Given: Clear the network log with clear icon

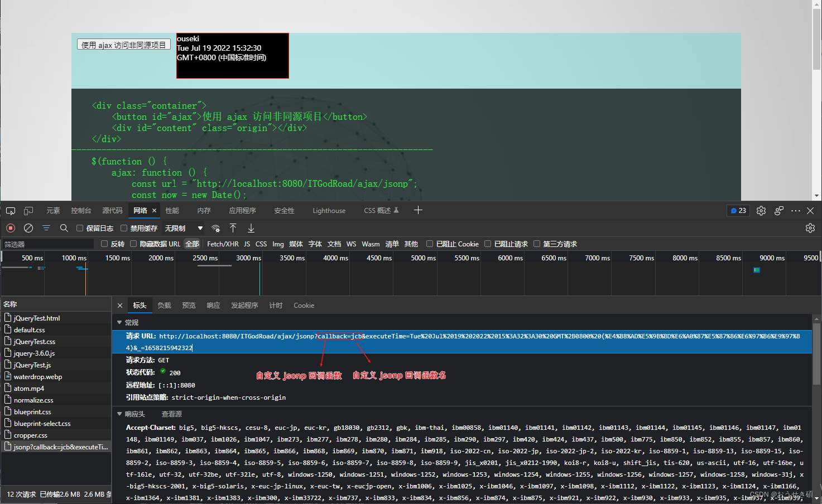Looking at the screenshot, I should (x=28, y=228).
